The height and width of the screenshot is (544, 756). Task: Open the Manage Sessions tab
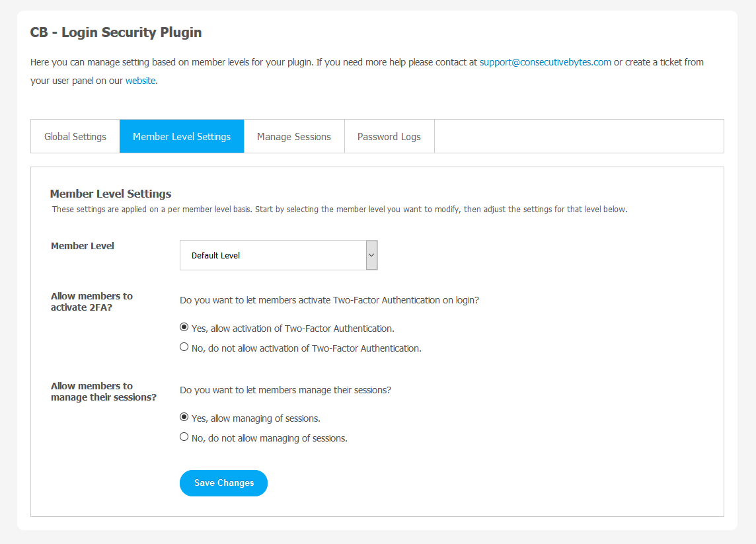294,137
